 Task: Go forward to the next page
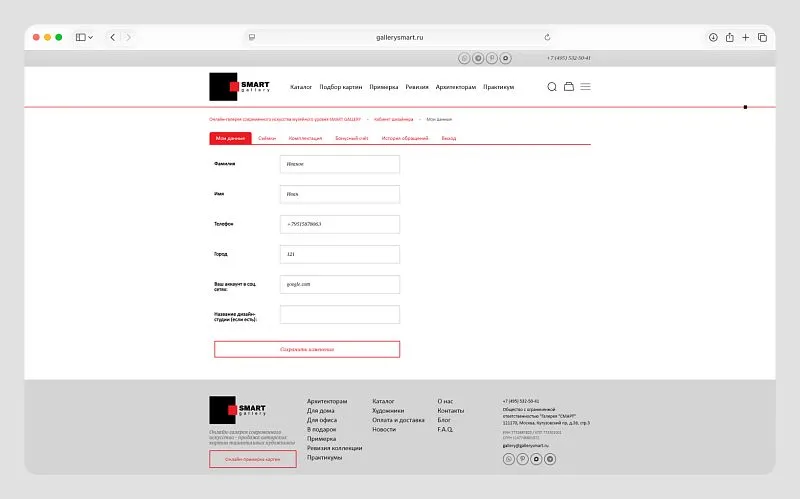point(128,37)
